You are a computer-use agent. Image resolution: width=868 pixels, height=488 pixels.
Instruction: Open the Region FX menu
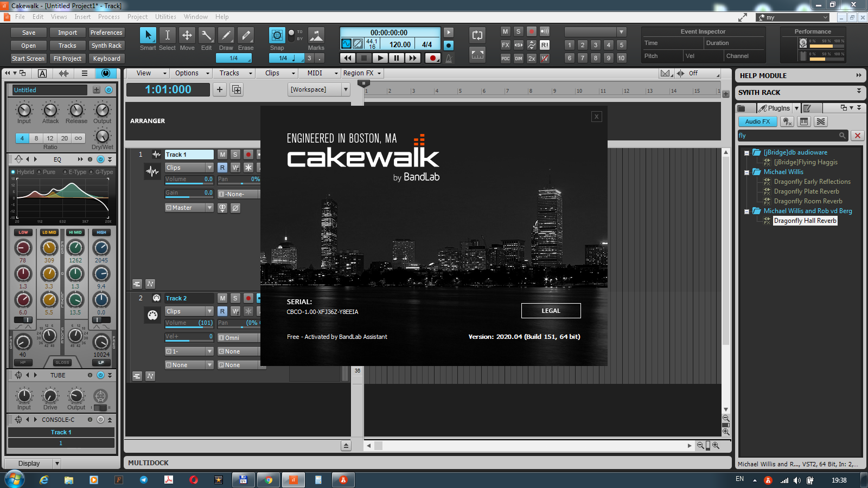(x=362, y=73)
